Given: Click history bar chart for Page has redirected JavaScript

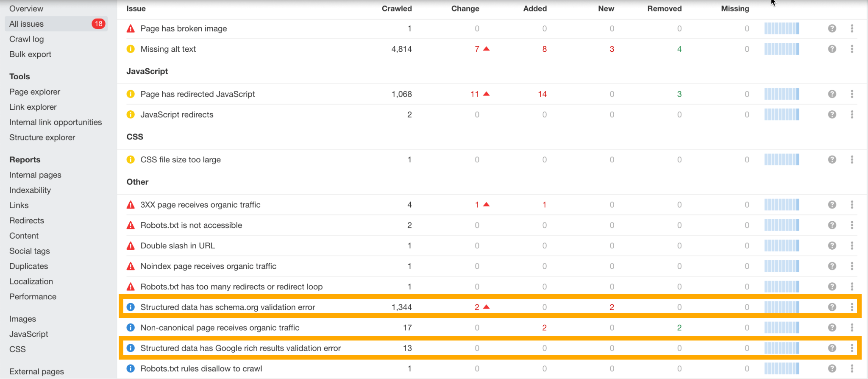Looking at the screenshot, I should pyautogui.click(x=782, y=94).
